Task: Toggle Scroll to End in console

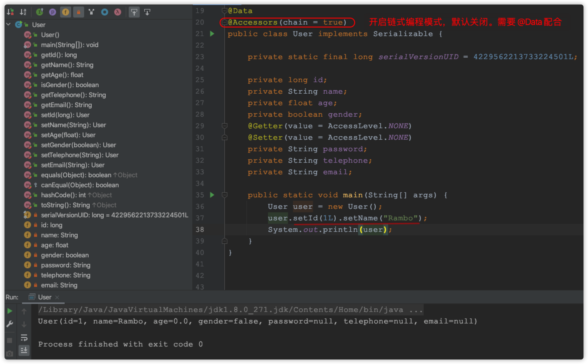Action: click(x=24, y=350)
